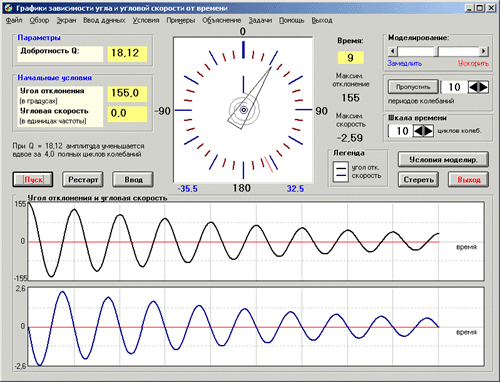This screenshot has width=500, height=382.
Task: Click the scrollbar left arrow under Моделирование
Action: 393,51
